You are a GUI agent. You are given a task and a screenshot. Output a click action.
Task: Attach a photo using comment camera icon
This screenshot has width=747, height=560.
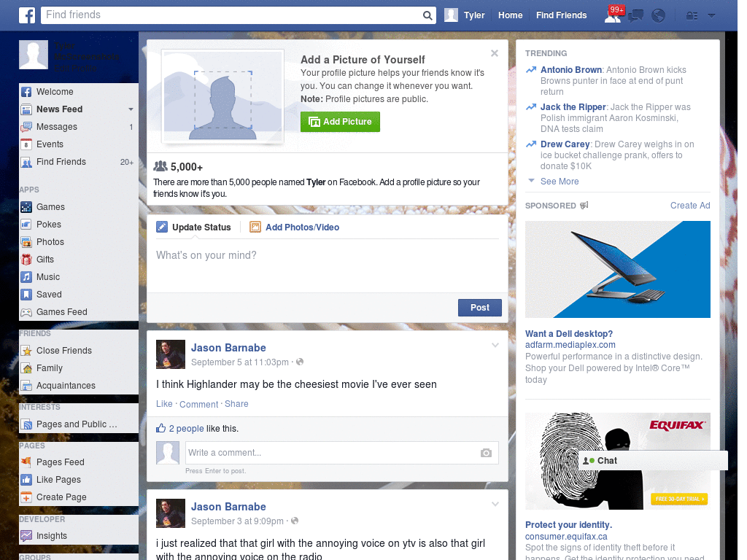(486, 453)
